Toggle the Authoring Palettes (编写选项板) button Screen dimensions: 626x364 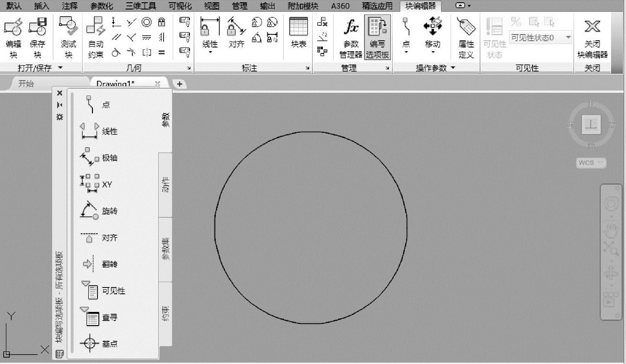coord(378,38)
